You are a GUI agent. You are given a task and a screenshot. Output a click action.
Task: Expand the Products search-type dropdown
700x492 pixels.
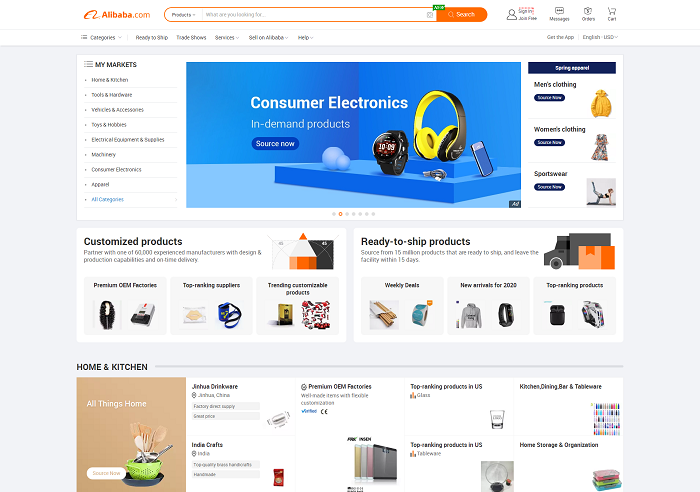click(183, 15)
